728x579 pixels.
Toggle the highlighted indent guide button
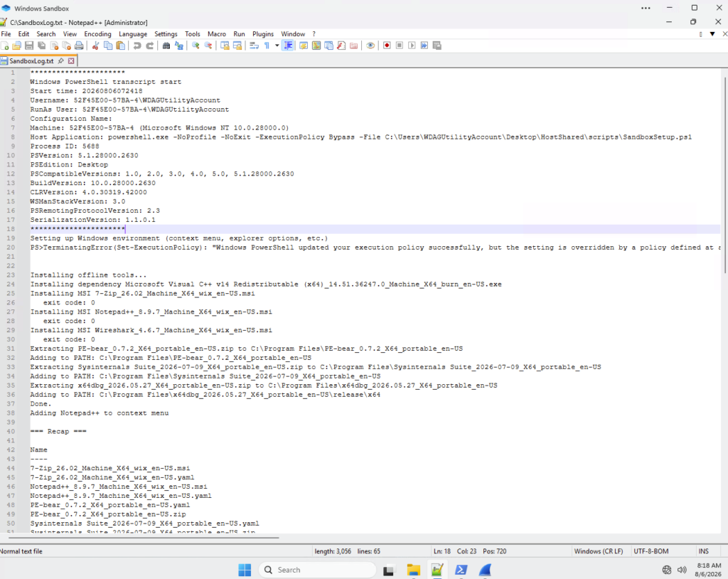click(x=288, y=46)
